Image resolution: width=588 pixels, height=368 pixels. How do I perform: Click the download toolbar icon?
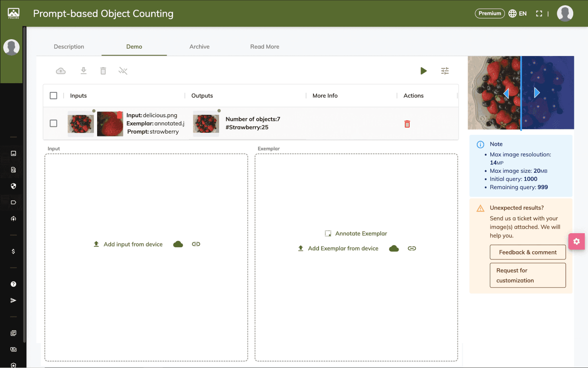pos(84,71)
